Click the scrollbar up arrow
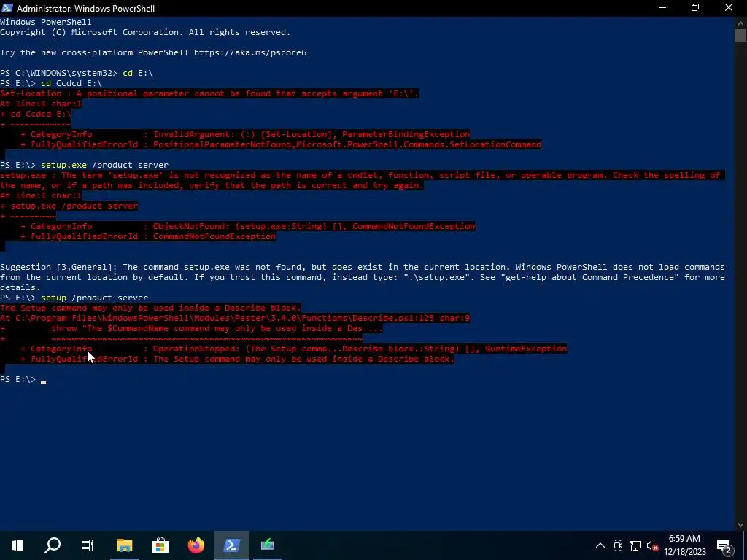 pyautogui.click(x=740, y=23)
